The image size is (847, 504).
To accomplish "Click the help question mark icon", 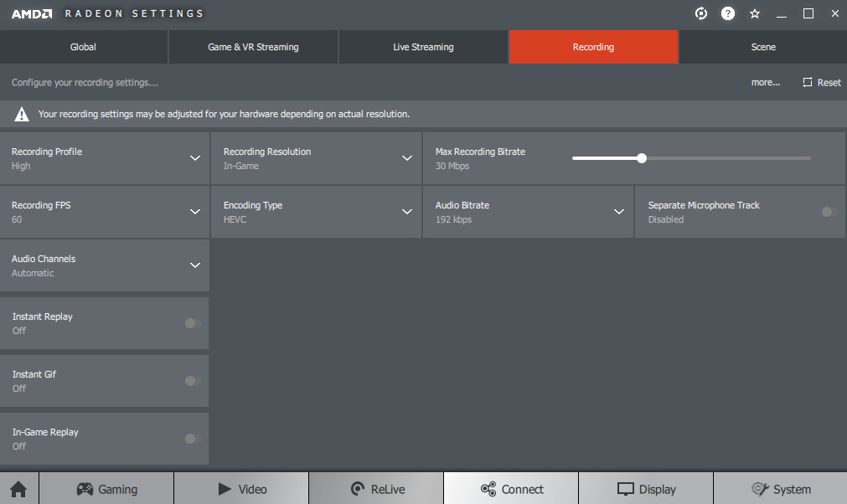I will click(728, 13).
